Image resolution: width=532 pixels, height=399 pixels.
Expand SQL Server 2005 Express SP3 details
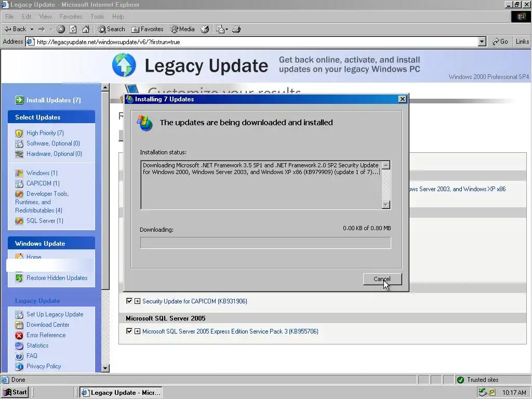[137, 331]
